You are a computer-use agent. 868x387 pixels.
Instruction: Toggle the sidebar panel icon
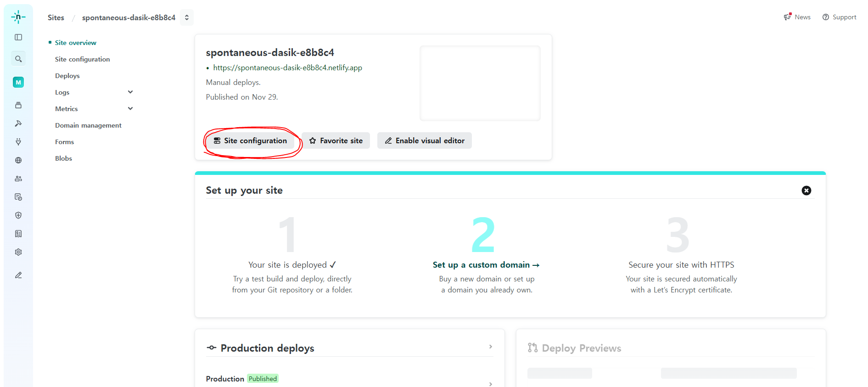point(18,37)
